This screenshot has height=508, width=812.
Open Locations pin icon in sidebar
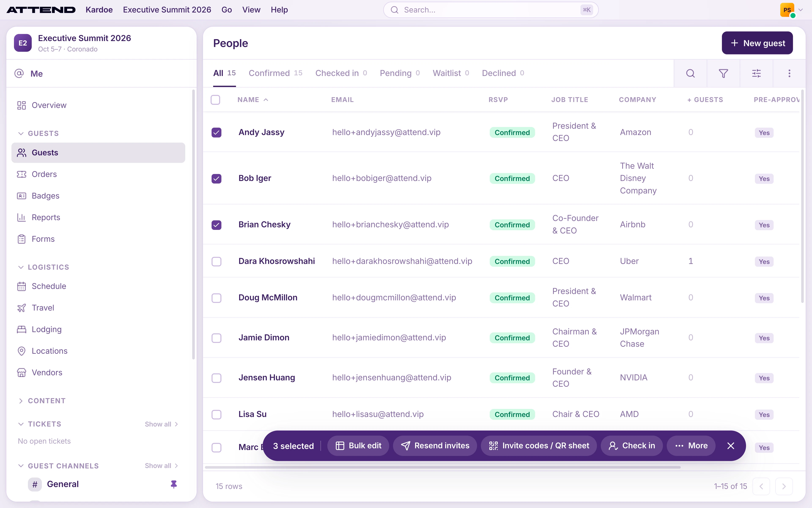tap(22, 351)
